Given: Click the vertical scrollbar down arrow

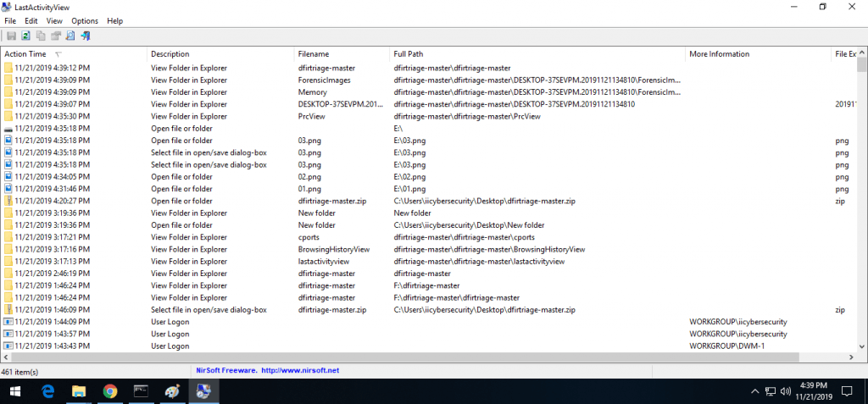Looking at the screenshot, I should pos(862,346).
